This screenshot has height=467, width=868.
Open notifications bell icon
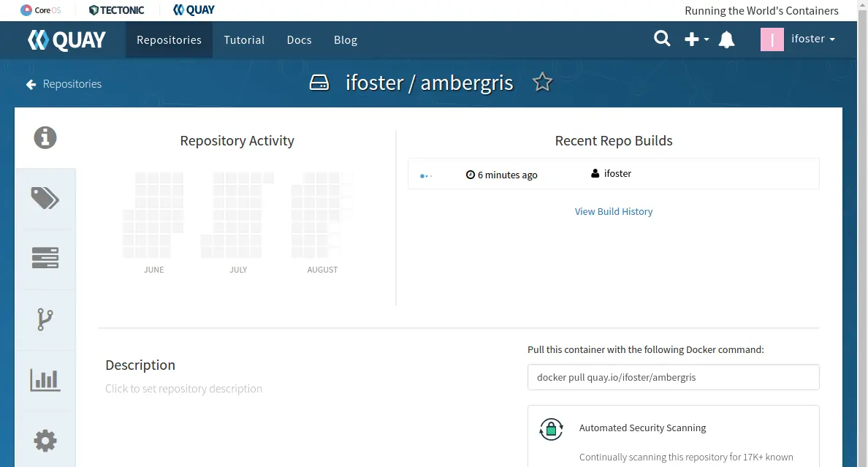pos(727,39)
